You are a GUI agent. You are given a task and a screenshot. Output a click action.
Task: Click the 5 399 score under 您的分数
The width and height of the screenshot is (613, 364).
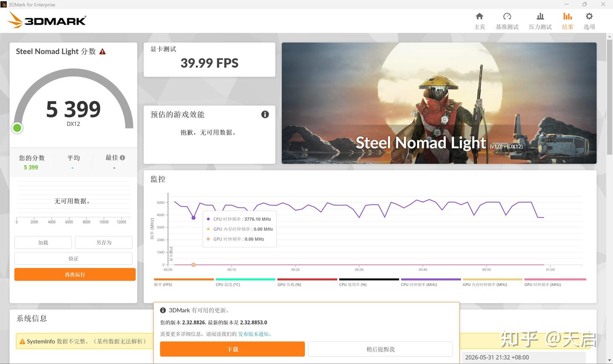[x=31, y=167]
